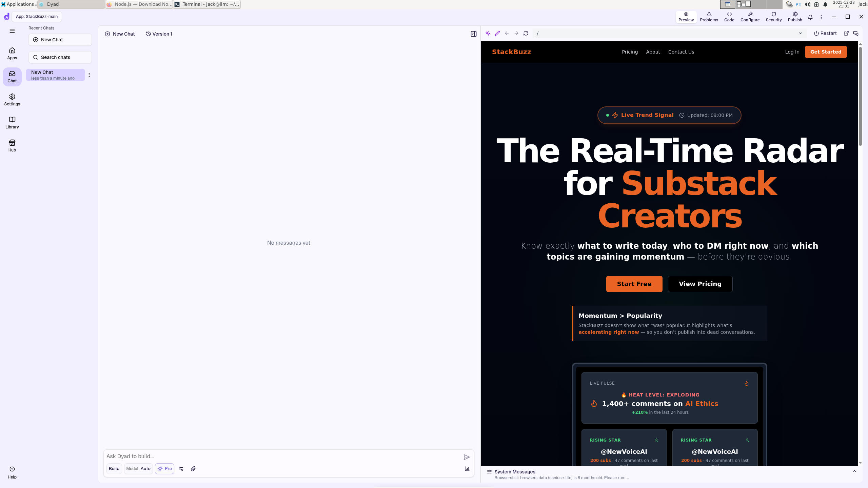Viewport: 868px width, 488px height.
Task: Open OS notification bell in system tray
Action: 825,4
